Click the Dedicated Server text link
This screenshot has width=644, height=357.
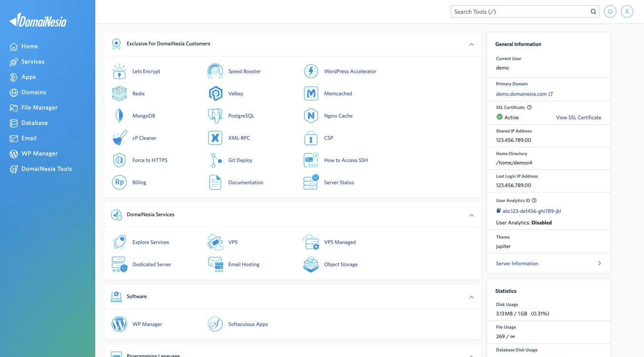click(x=151, y=265)
